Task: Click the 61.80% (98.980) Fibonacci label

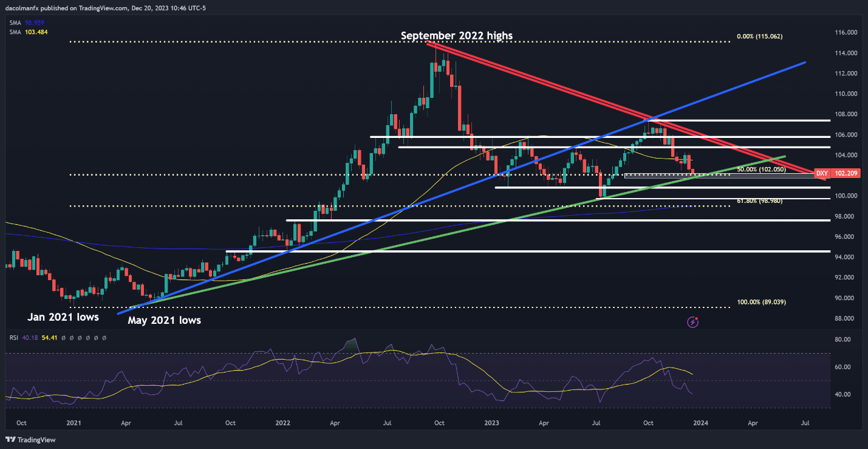Action: (x=759, y=201)
